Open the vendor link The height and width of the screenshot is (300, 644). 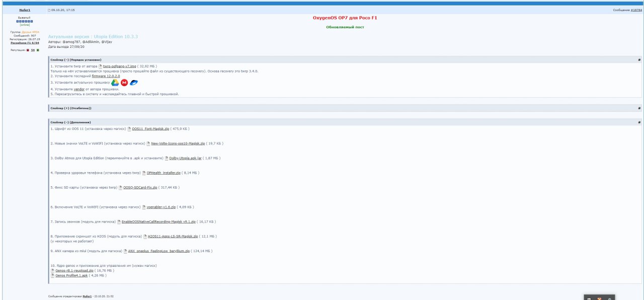[x=79, y=89]
